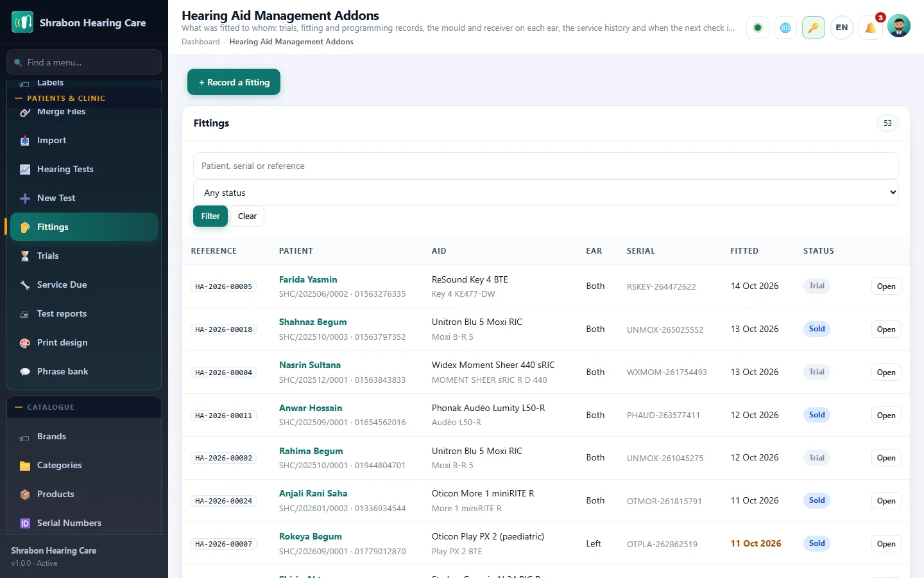Screen dimensions: 924x578
Task: Go to Dashboard breadcrumb
Action: tap(200, 42)
